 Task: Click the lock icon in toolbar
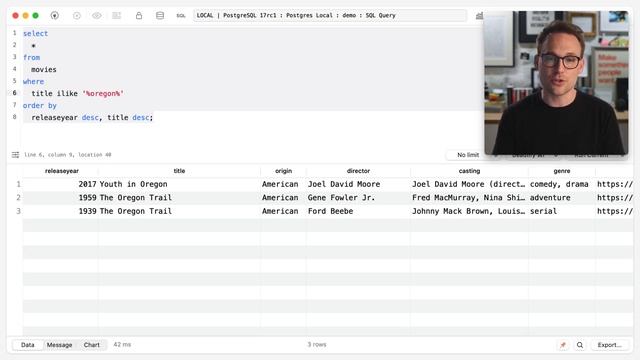139,16
